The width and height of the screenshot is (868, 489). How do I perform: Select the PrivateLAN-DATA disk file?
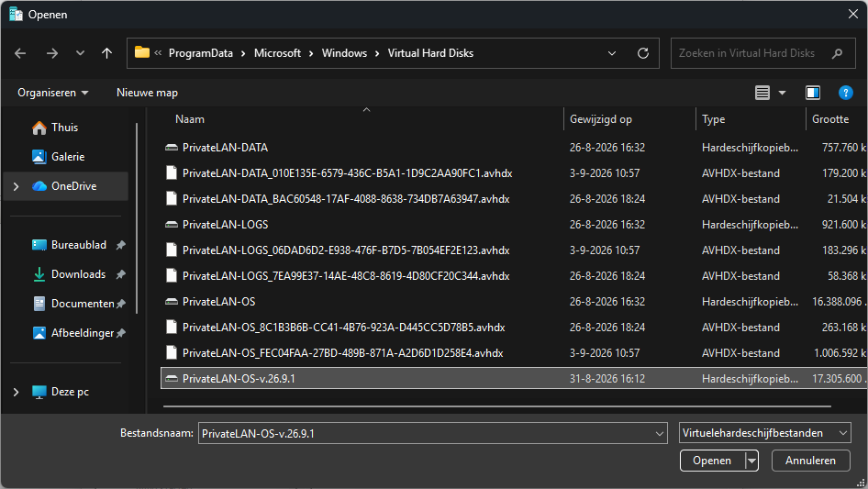[514, 148]
